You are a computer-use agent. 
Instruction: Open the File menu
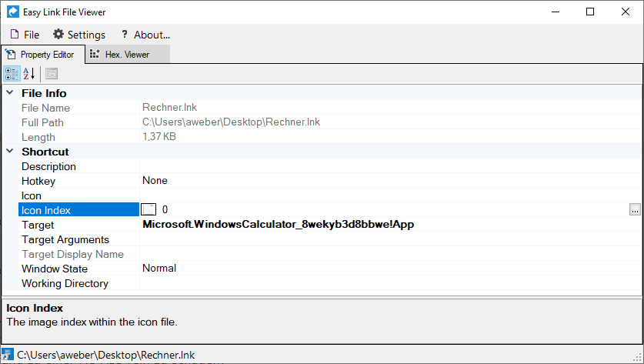click(25, 35)
